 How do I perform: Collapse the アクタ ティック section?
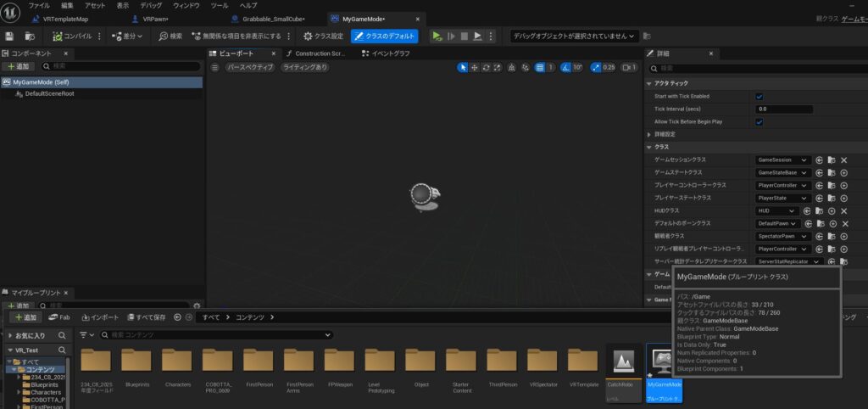pyautogui.click(x=649, y=83)
